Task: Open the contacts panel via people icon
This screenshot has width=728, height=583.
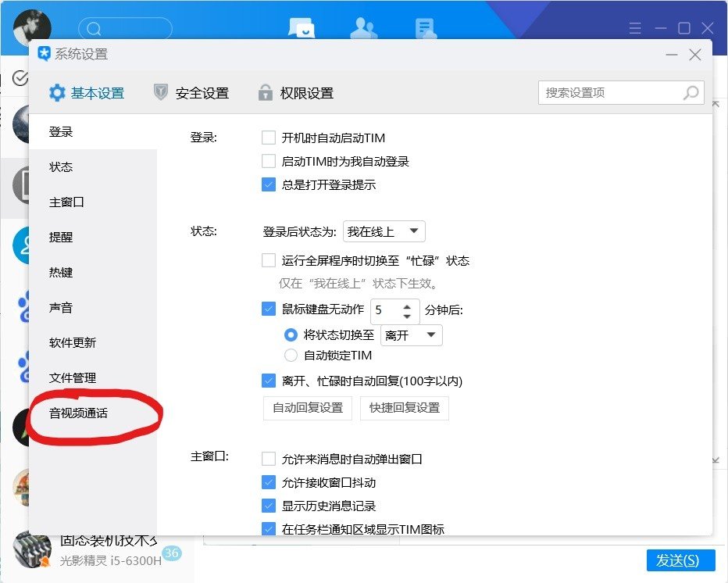Action: 364,28
